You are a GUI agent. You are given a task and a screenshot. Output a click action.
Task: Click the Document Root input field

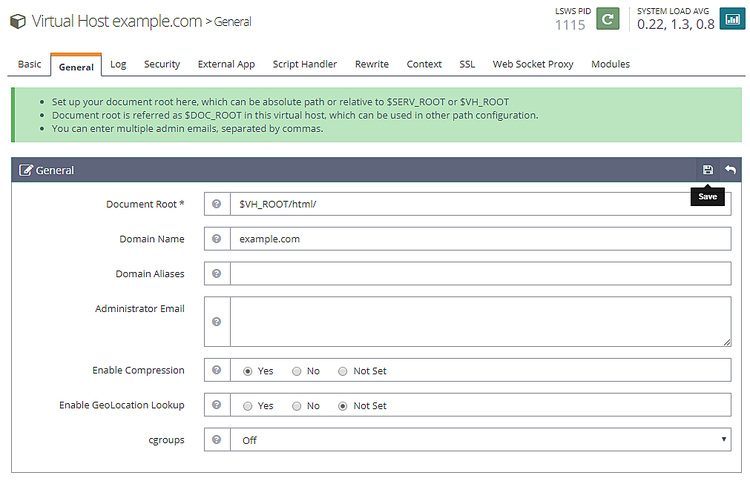[x=481, y=204]
